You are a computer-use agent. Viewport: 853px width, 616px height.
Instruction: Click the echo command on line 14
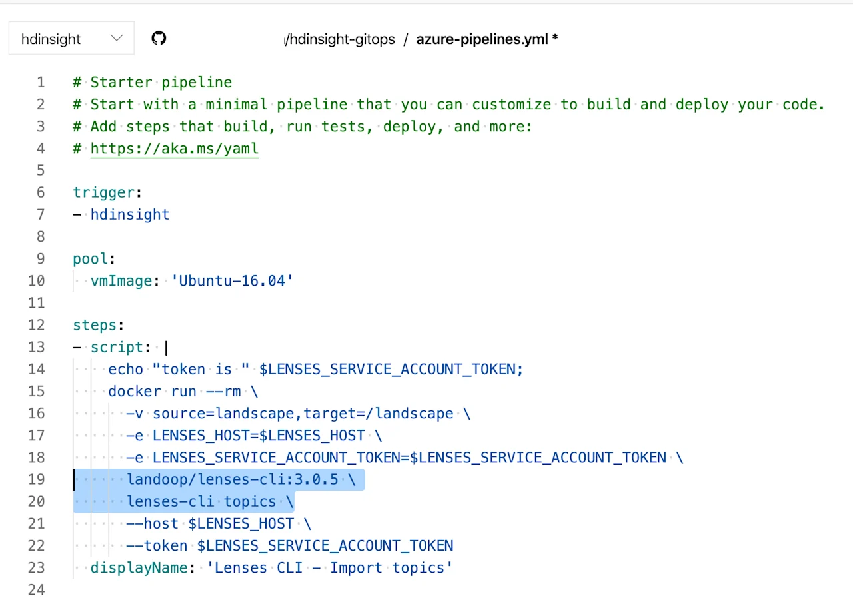click(125, 369)
